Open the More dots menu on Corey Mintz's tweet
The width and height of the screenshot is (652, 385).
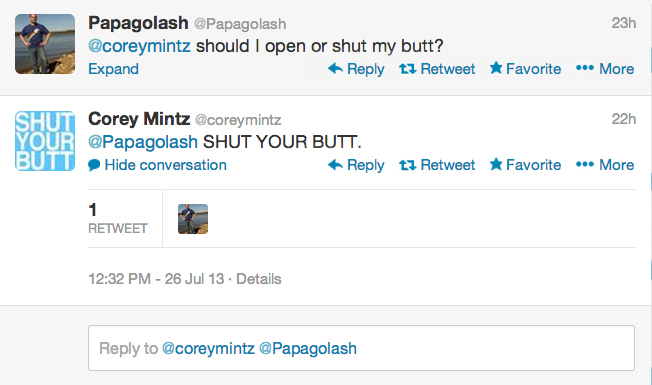(585, 165)
